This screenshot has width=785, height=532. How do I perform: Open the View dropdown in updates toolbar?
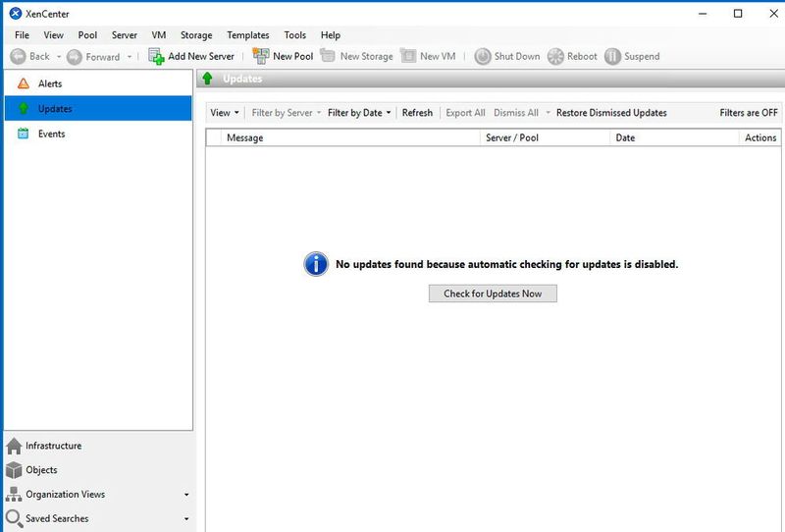pyautogui.click(x=225, y=113)
